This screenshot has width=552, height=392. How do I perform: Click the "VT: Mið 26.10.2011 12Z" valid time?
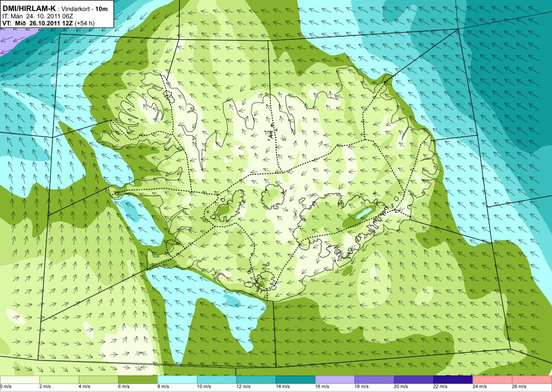[x=38, y=24]
